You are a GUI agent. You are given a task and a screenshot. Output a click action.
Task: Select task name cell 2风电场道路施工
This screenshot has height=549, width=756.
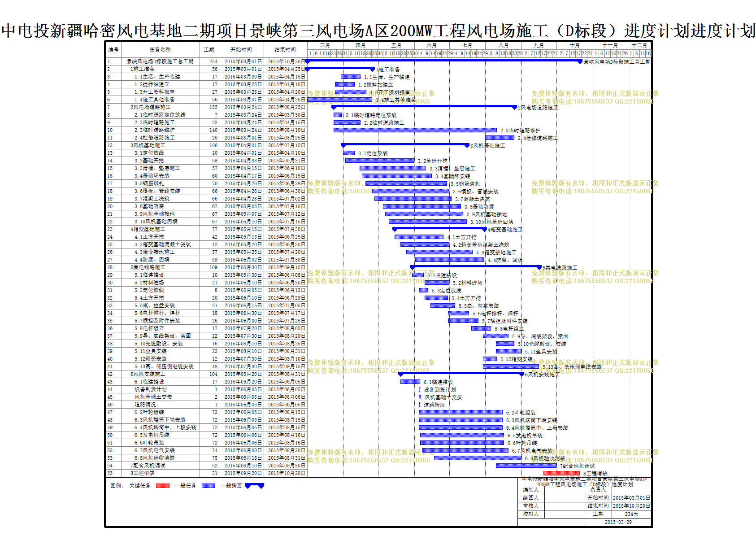click(161, 107)
